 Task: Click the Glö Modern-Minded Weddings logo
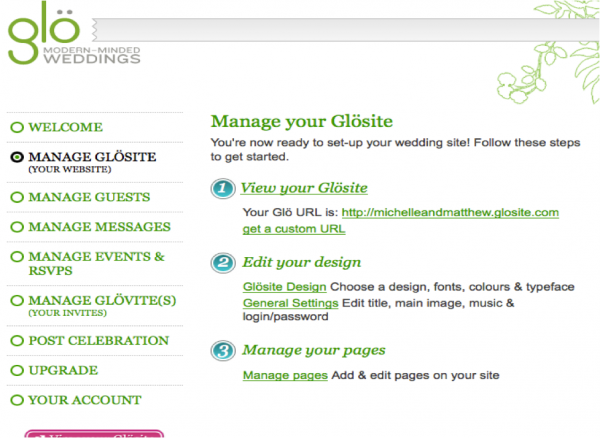(x=74, y=33)
